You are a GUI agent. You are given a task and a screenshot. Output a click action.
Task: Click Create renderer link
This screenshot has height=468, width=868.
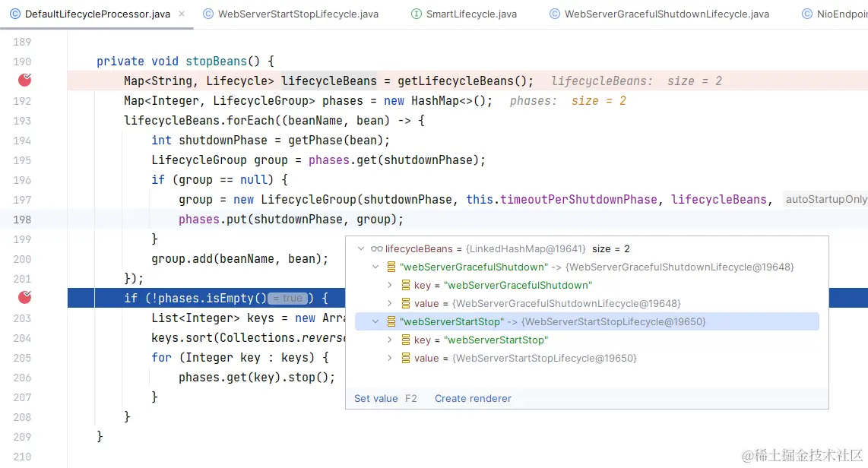[x=473, y=398]
